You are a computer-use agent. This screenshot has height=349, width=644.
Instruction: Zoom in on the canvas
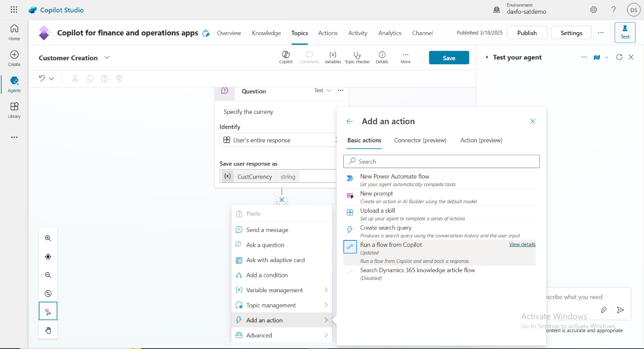click(x=48, y=238)
